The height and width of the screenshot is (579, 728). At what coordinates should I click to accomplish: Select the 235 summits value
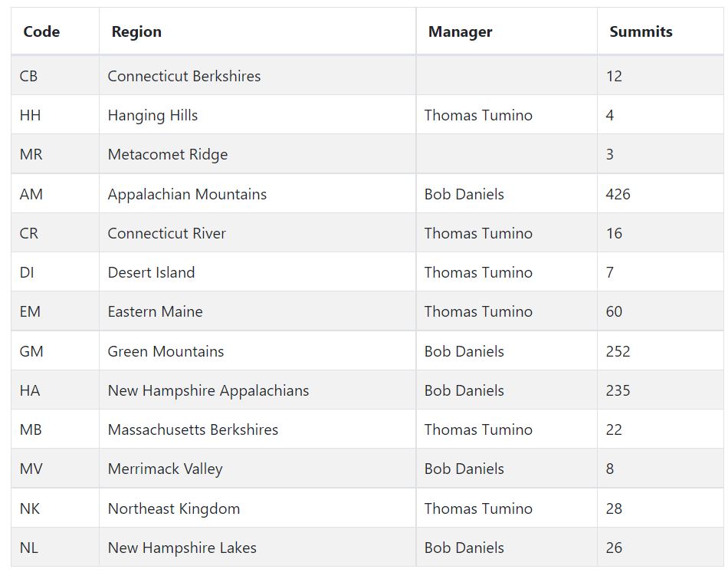coord(618,390)
